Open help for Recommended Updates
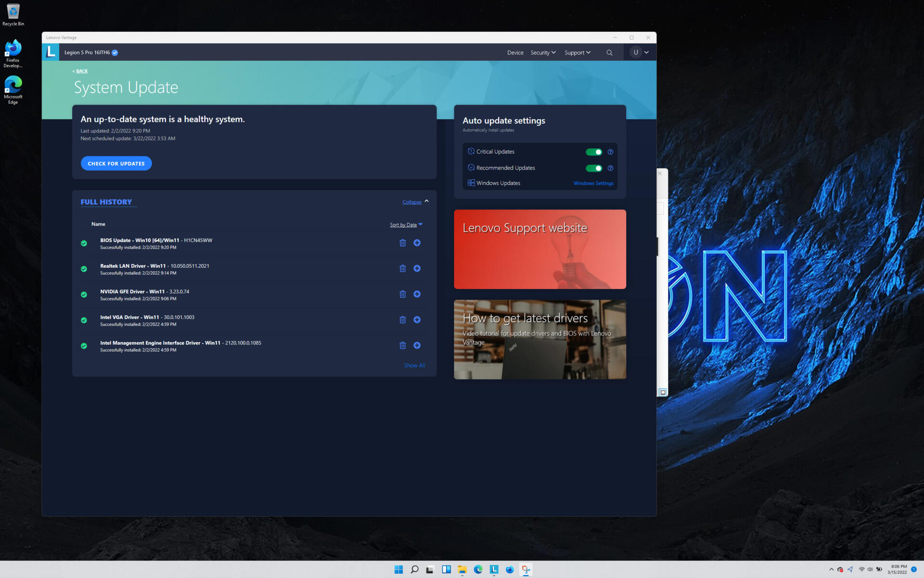The image size is (924, 578). [x=610, y=168]
